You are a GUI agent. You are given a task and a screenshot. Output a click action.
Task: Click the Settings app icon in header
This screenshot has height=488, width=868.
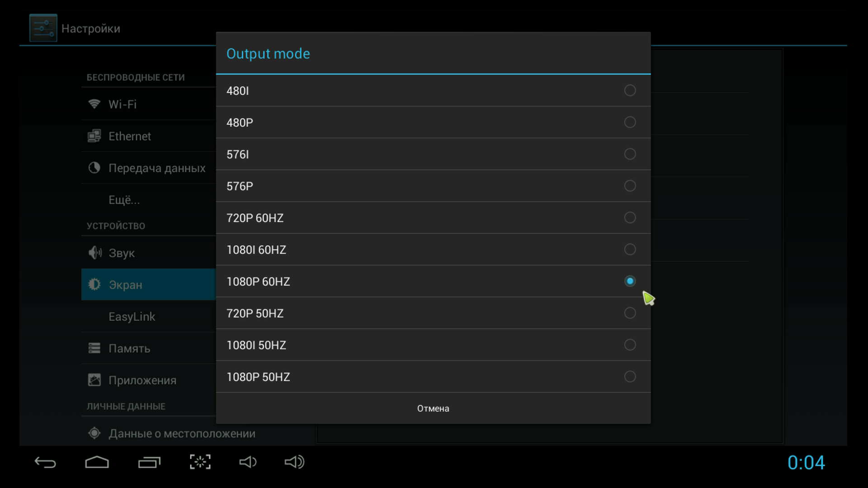(x=43, y=28)
